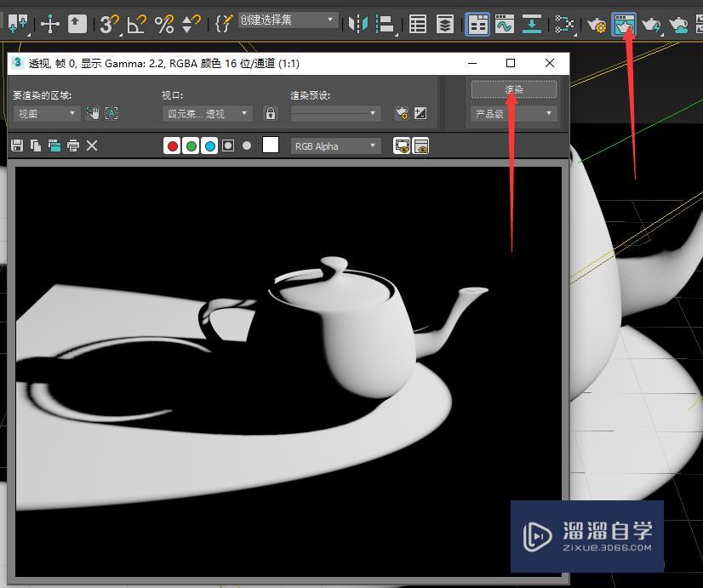The width and height of the screenshot is (703, 588).
Task: Open the 渲染预设 render preset dropdown
Action: click(336, 114)
